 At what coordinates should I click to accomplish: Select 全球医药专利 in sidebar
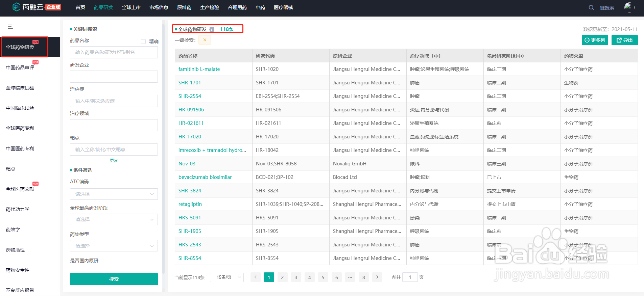pos(20,128)
